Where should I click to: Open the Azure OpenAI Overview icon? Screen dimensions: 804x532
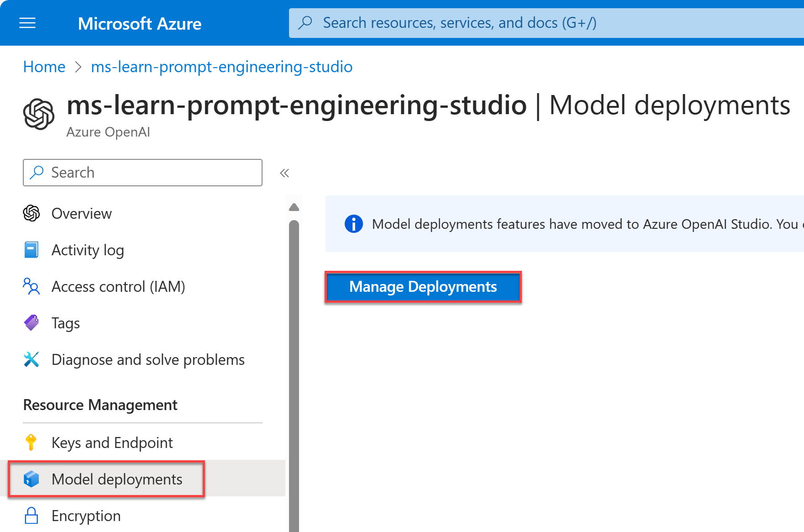click(31, 213)
